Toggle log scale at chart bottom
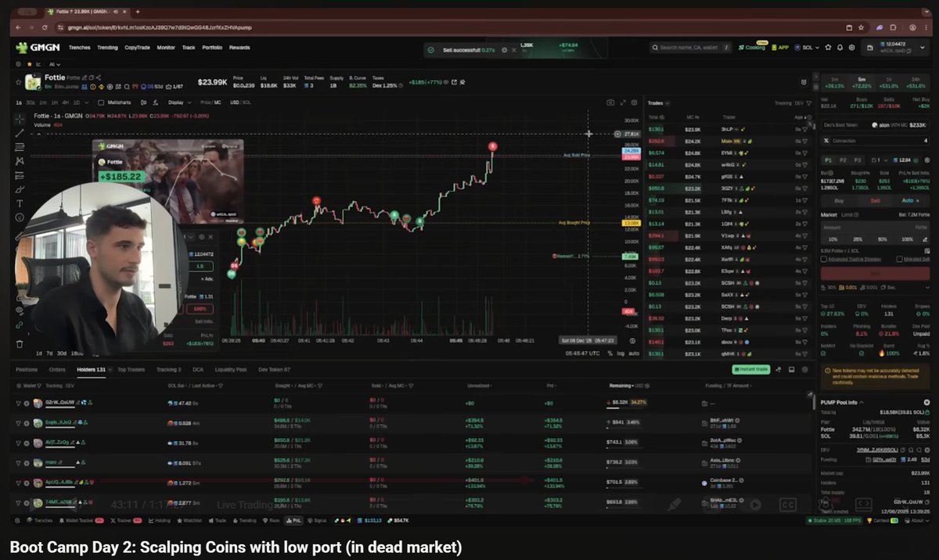The height and width of the screenshot is (560, 939). (x=621, y=354)
